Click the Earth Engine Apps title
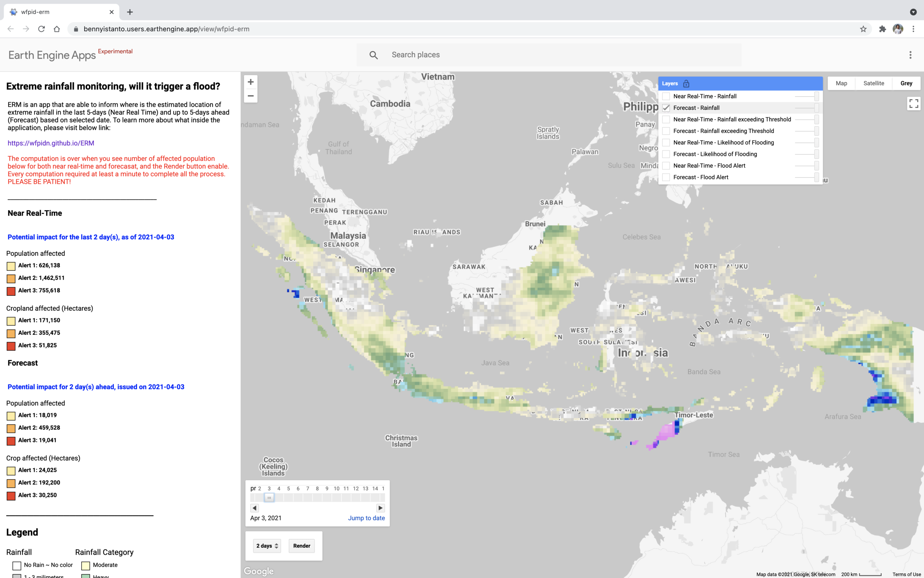Screen dimensions: 924x578 tap(52, 55)
